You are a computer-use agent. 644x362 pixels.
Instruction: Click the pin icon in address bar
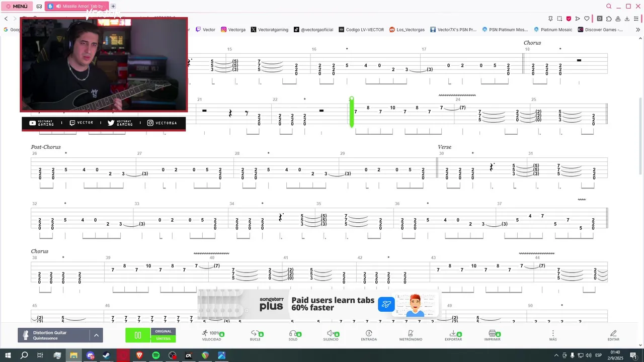[550, 19]
